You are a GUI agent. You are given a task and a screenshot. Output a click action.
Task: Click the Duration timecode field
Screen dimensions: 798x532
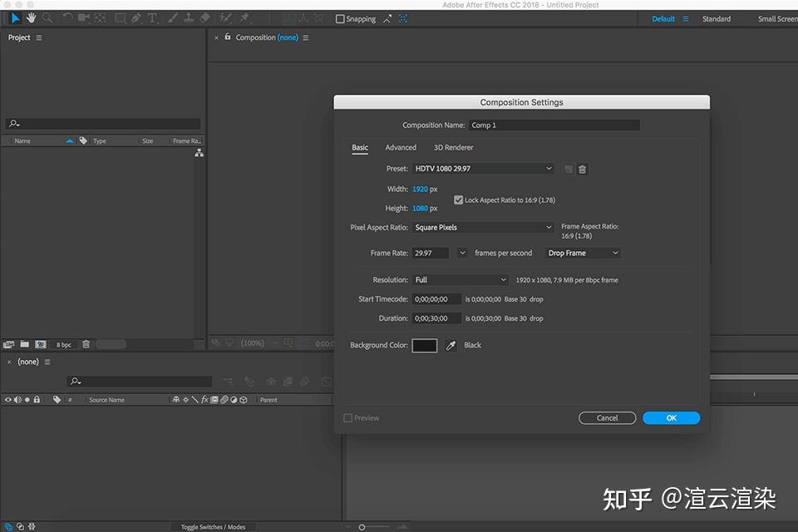436,318
